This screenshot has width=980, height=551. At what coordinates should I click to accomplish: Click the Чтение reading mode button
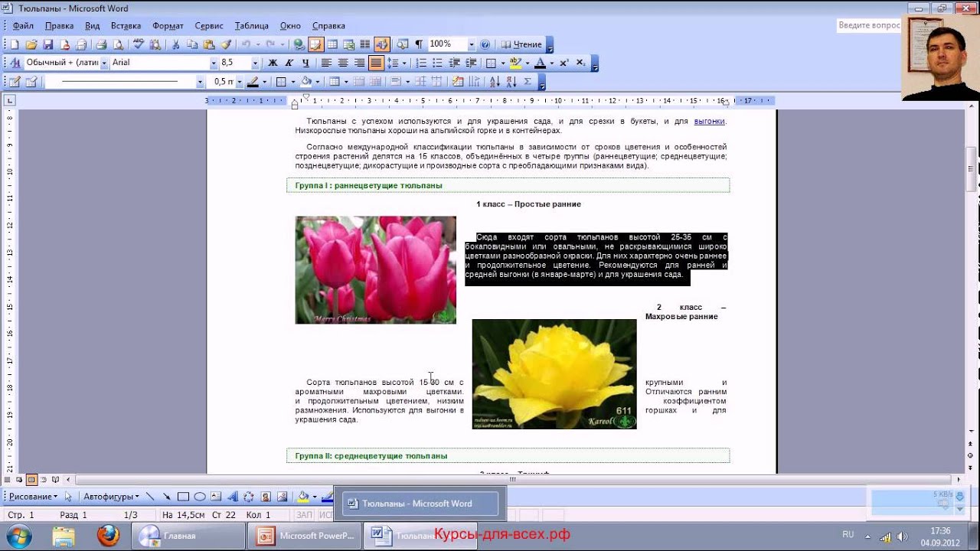521,44
